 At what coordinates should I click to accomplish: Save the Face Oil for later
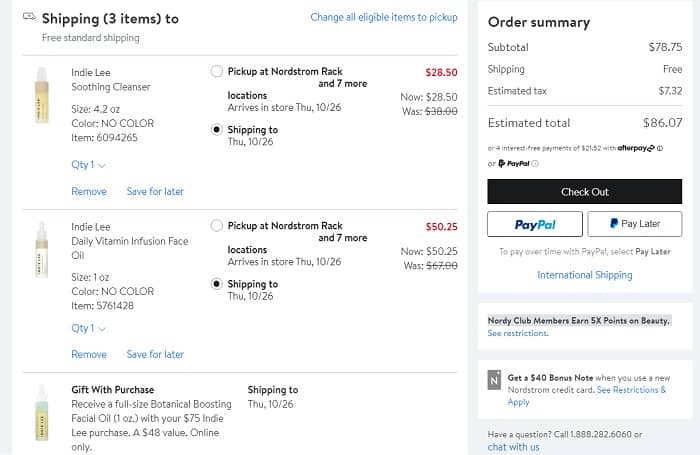click(155, 354)
